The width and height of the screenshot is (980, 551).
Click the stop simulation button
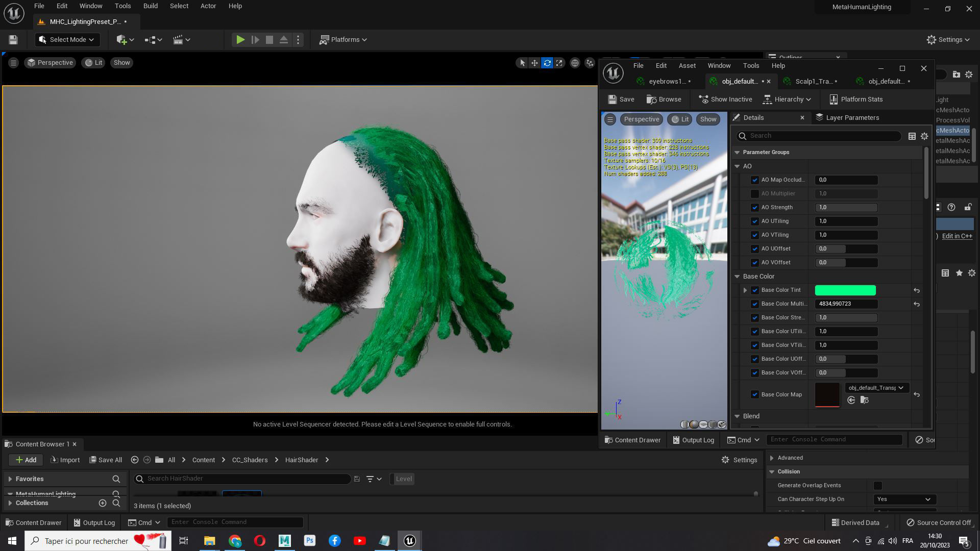(269, 40)
